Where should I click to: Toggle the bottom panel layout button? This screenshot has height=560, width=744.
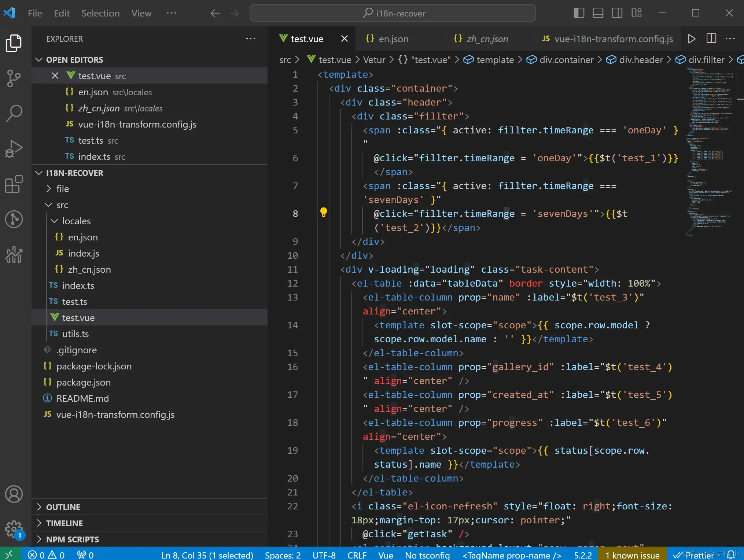point(598,13)
